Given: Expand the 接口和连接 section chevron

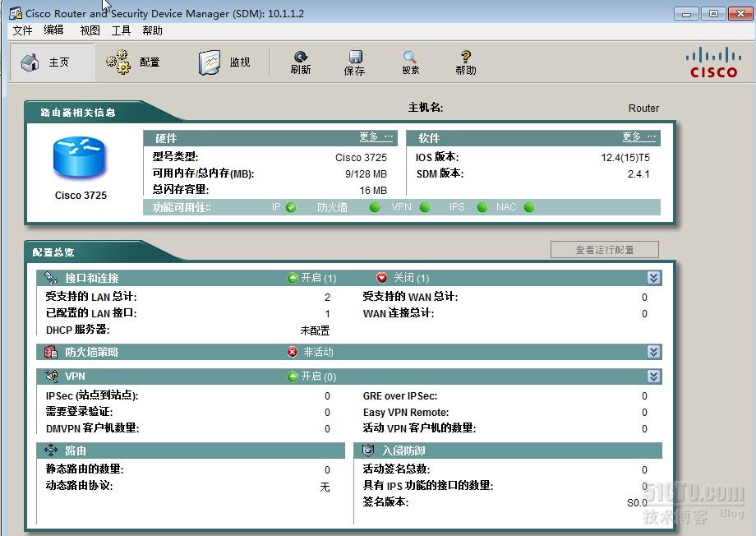Looking at the screenshot, I should click(x=653, y=277).
